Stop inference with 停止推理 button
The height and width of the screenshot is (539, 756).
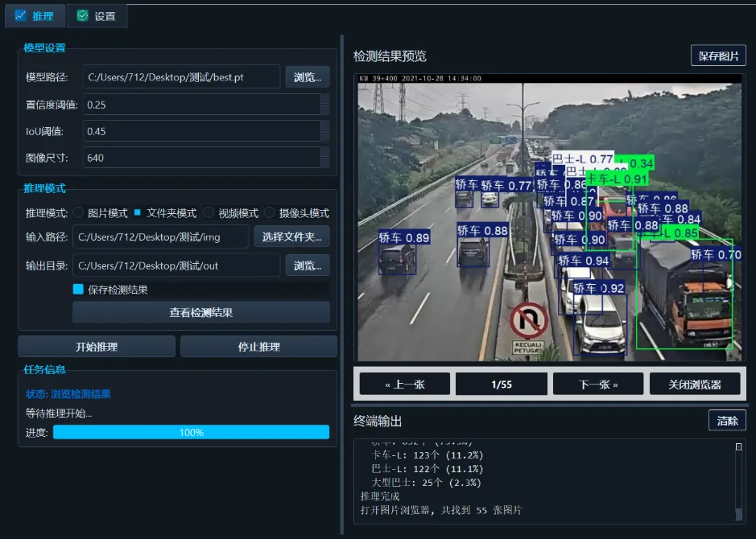point(258,346)
